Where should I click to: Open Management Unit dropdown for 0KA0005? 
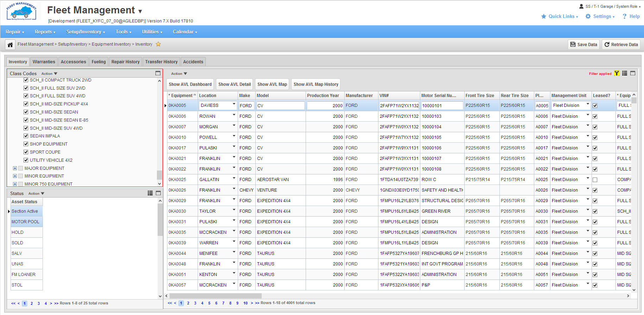(588, 104)
